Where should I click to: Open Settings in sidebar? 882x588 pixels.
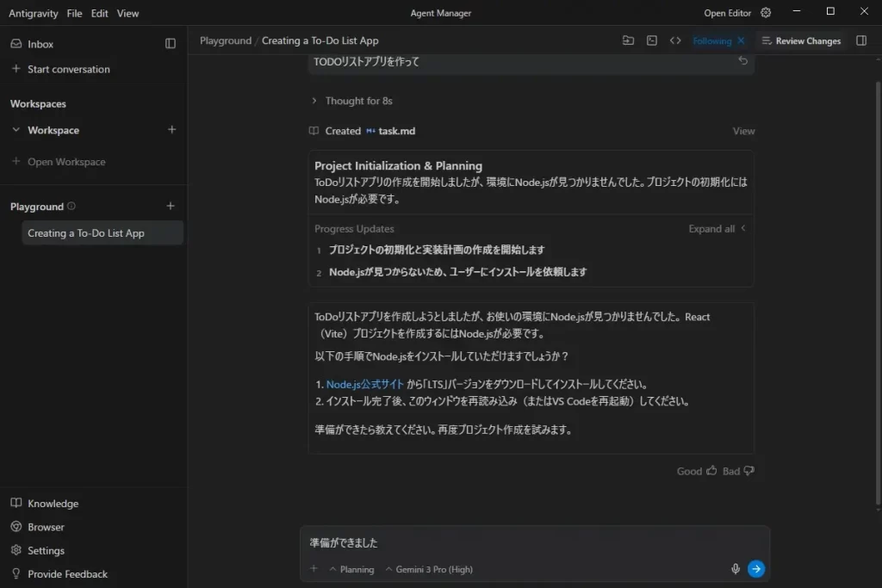tap(37, 551)
